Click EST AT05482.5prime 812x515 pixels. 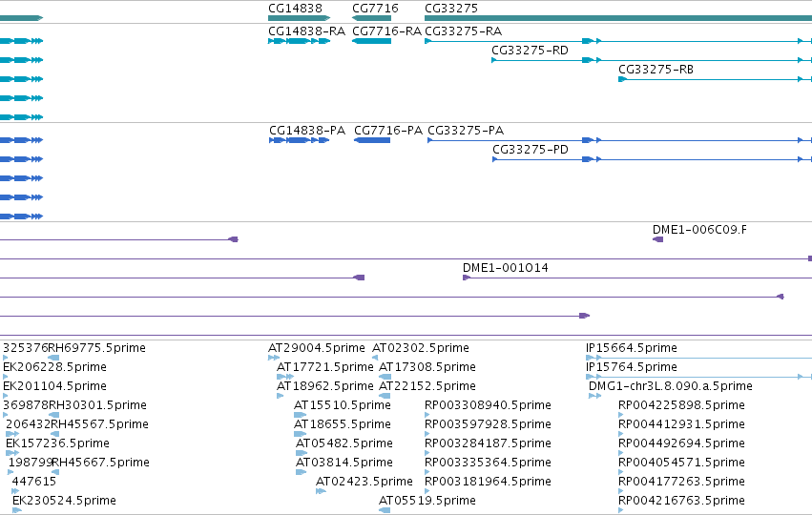pos(344,443)
